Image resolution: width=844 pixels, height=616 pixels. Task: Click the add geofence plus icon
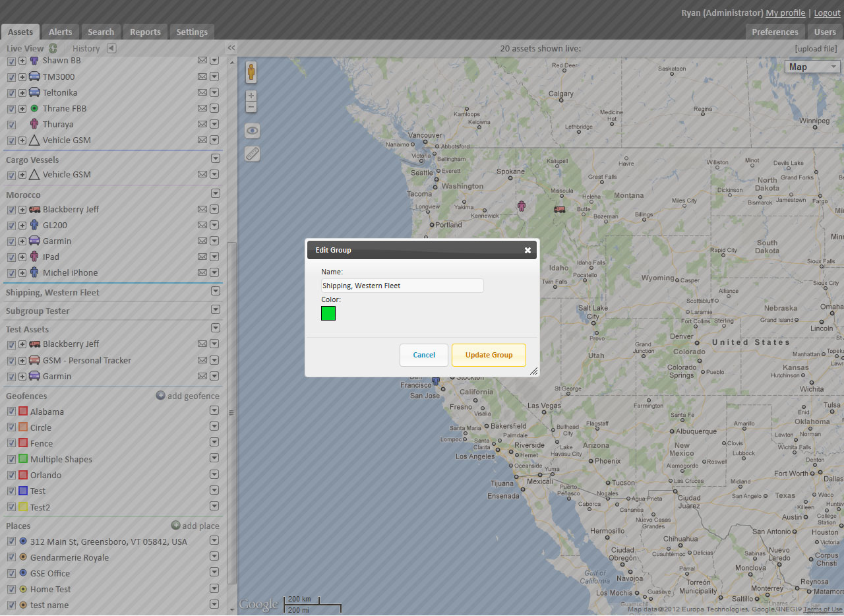tap(160, 396)
